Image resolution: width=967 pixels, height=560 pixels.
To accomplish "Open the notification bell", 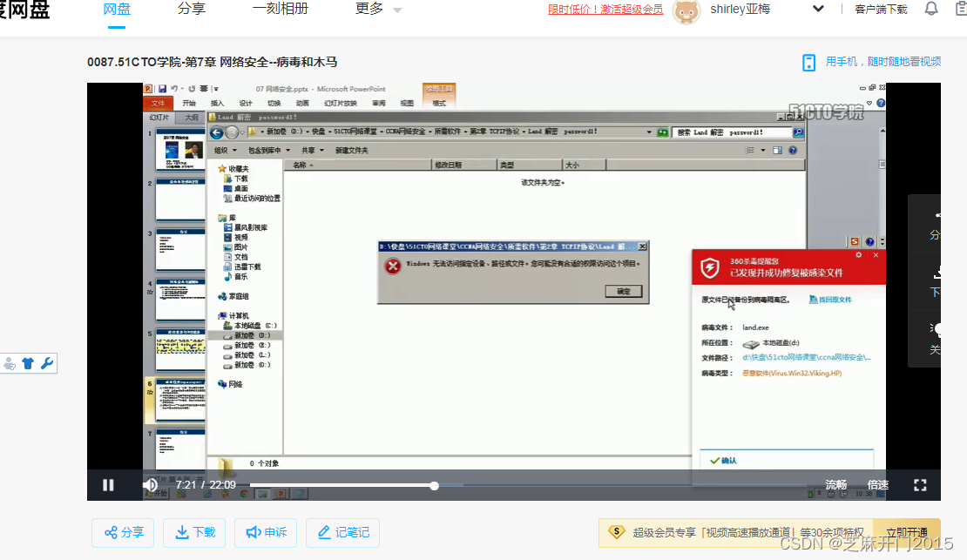I will [x=931, y=10].
